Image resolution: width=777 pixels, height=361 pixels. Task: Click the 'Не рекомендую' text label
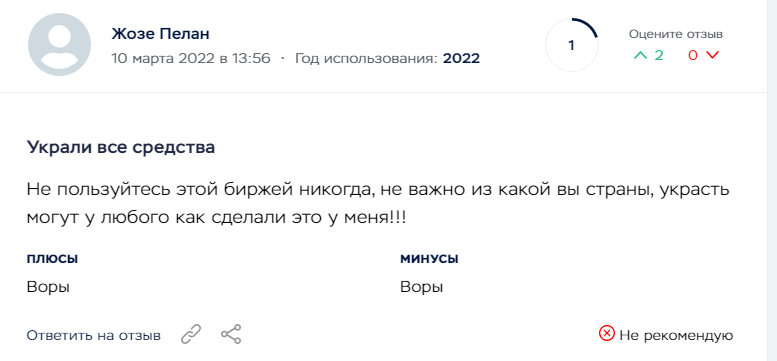pos(676,335)
